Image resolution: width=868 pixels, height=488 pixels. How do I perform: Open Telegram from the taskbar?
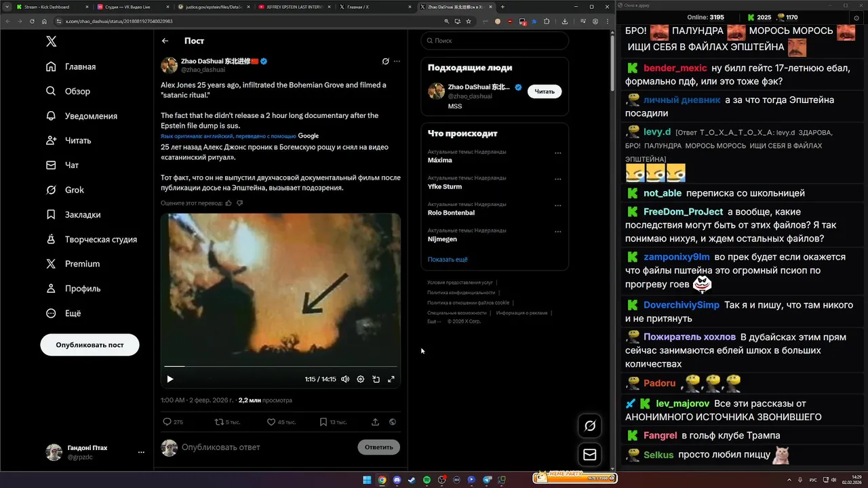tap(486, 480)
